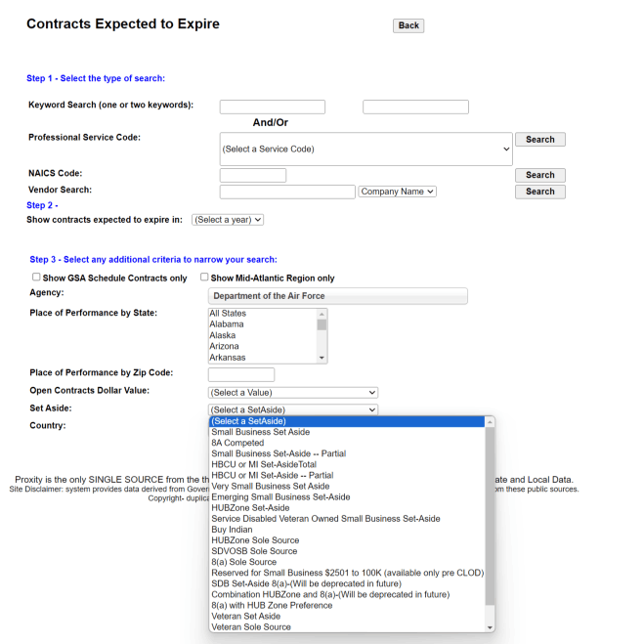This screenshot has height=644, width=644.
Task: Open the Professional Service Code dropdown
Action: (365, 150)
